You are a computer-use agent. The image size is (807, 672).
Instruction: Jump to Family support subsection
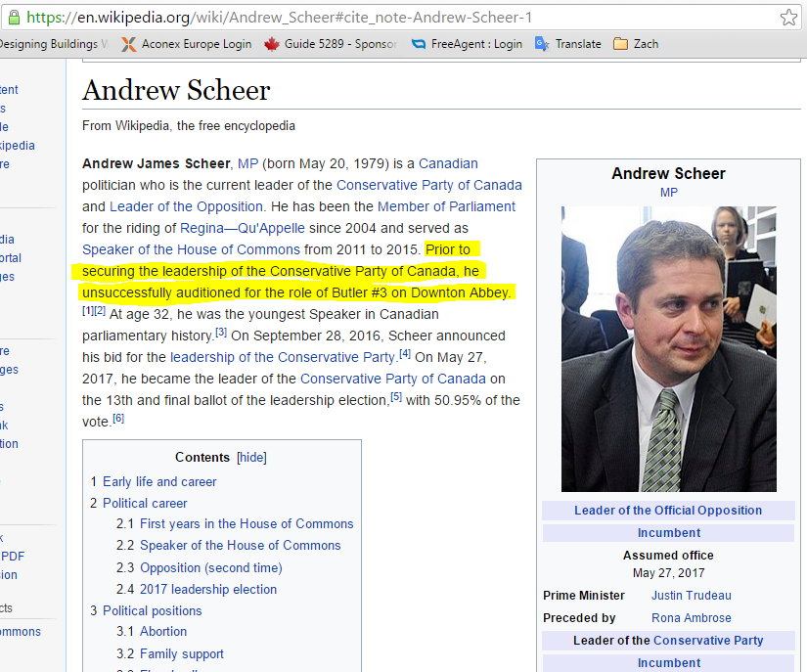[182, 654]
